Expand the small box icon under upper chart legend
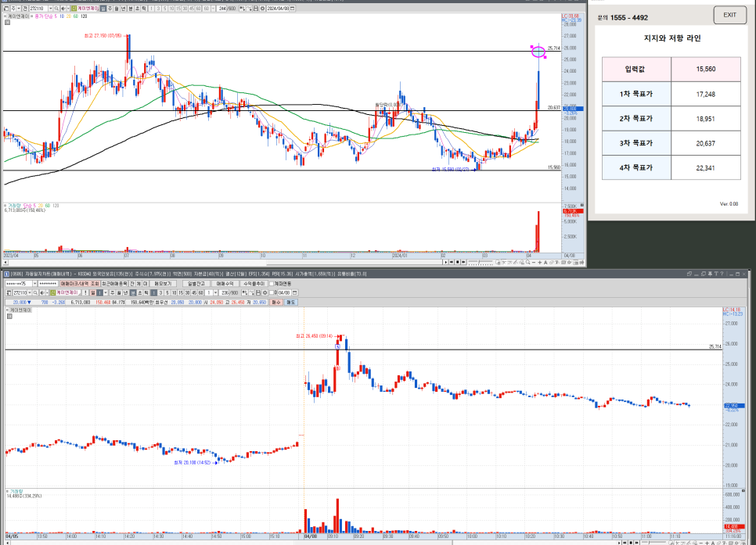The image size is (756, 545). tap(7, 22)
